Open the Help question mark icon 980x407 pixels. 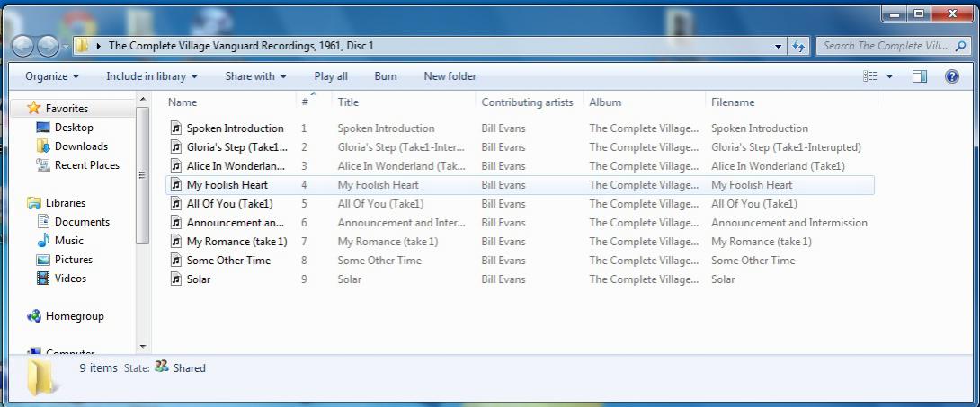pos(951,76)
